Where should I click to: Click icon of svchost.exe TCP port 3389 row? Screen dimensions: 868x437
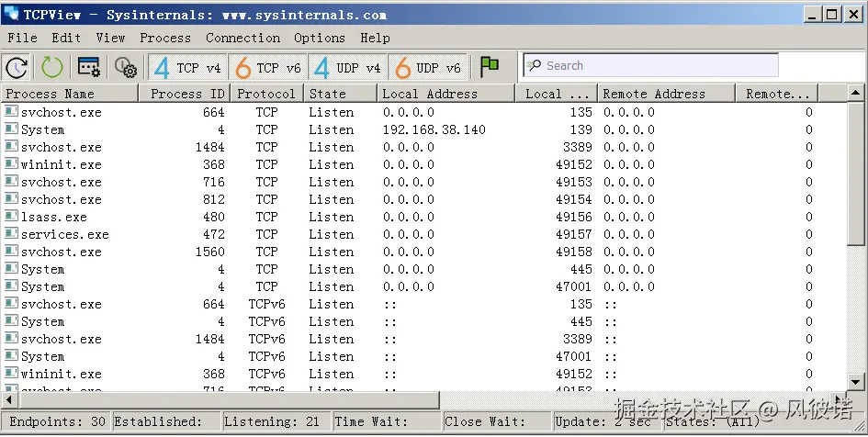click(11, 147)
